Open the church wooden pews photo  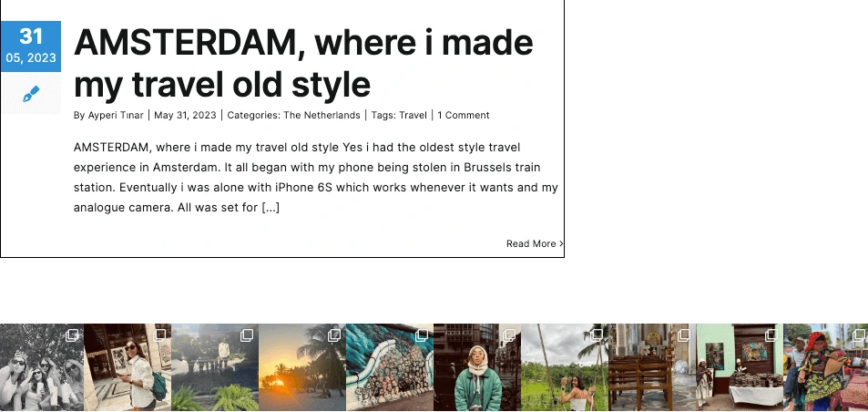point(652,367)
